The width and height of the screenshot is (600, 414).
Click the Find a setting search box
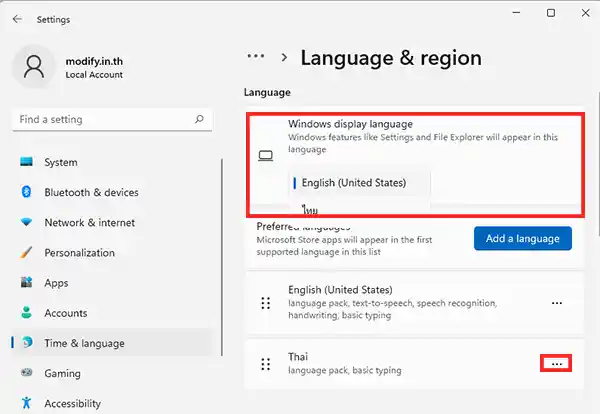coord(105,119)
